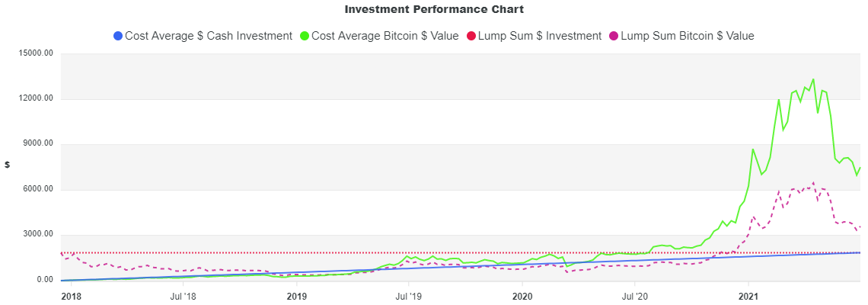Select the 2020 x-axis tick label

(522, 295)
